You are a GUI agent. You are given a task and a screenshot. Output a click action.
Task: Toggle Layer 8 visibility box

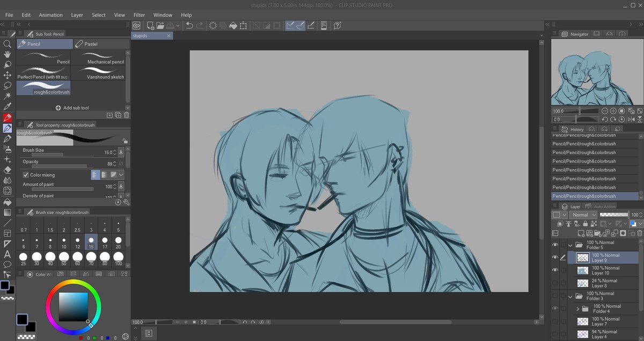(555, 283)
